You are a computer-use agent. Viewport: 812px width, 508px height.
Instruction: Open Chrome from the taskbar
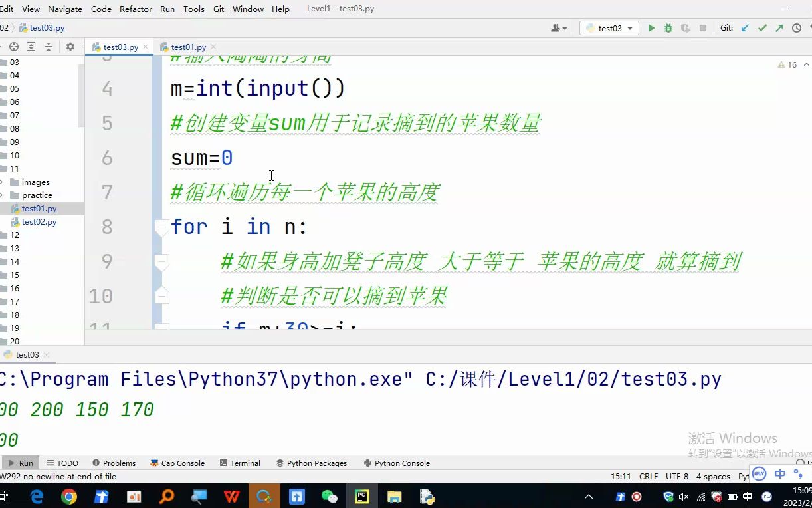point(69,496)
